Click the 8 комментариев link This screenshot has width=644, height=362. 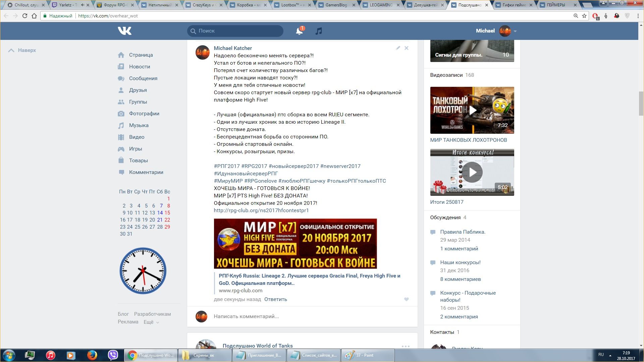tap(461, 279)
